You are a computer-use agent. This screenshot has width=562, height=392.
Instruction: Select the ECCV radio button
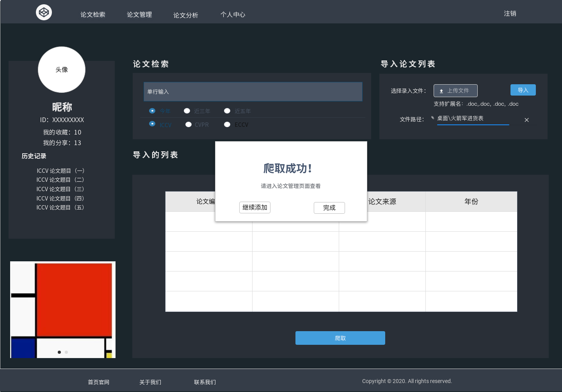[x=227, y=124]
